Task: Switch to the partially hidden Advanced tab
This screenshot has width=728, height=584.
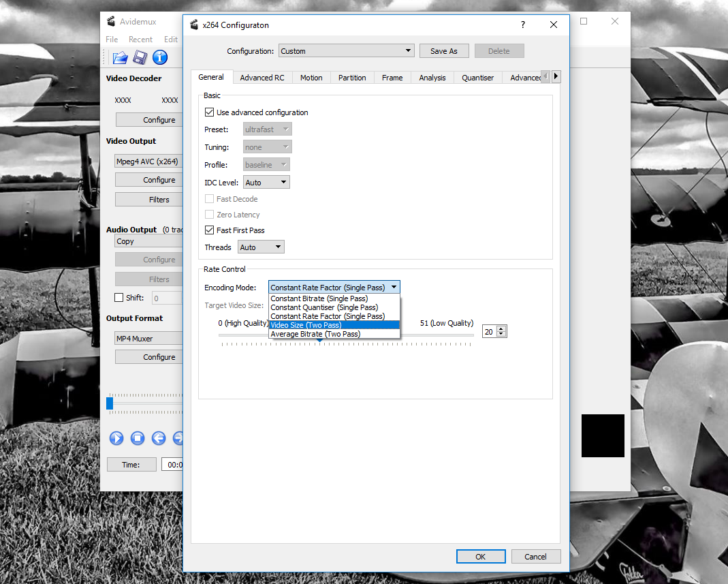Action: 522,78
